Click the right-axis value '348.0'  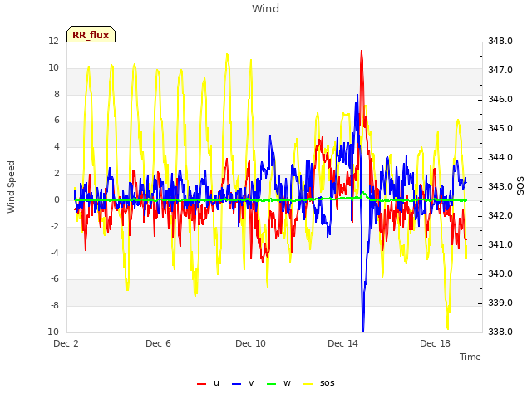coord(500,41)
